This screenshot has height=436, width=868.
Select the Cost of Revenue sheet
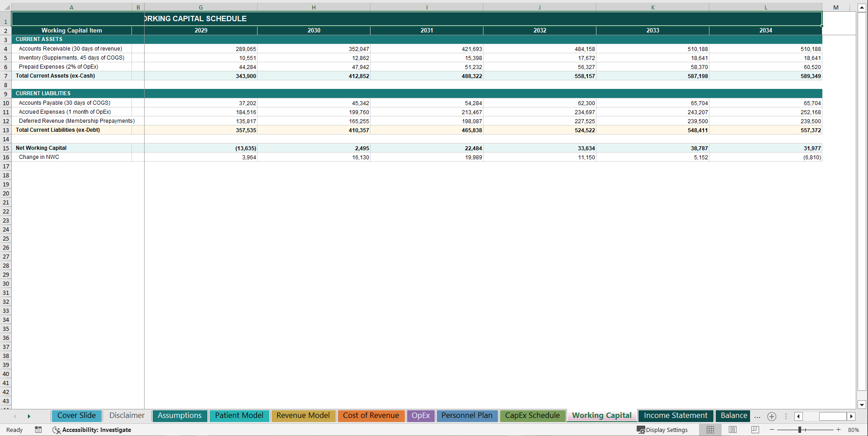371,416
